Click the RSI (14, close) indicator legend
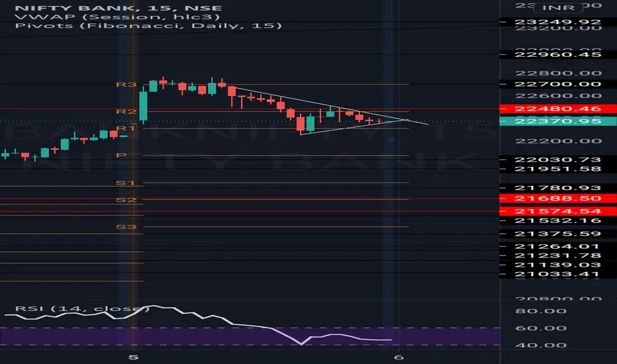Image resolution: width=617 pixels, height=364 pixels. 82,308
